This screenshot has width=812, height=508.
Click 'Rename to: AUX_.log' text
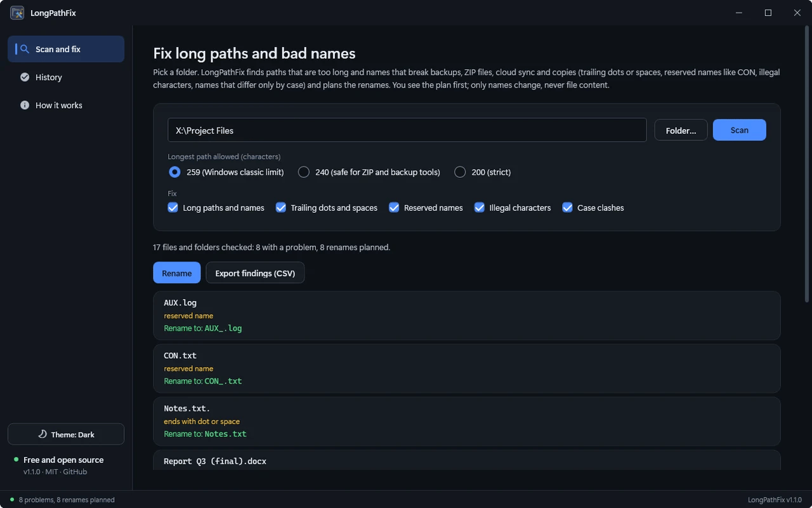tap(203, 328)
